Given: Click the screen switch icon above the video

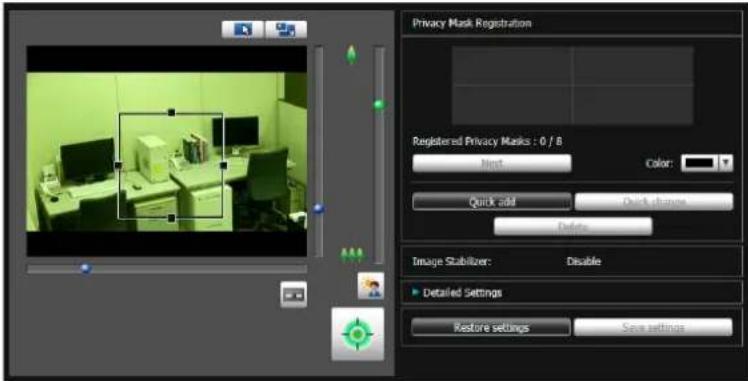Looking at the screenshot, I should click(x=286, y=30).
